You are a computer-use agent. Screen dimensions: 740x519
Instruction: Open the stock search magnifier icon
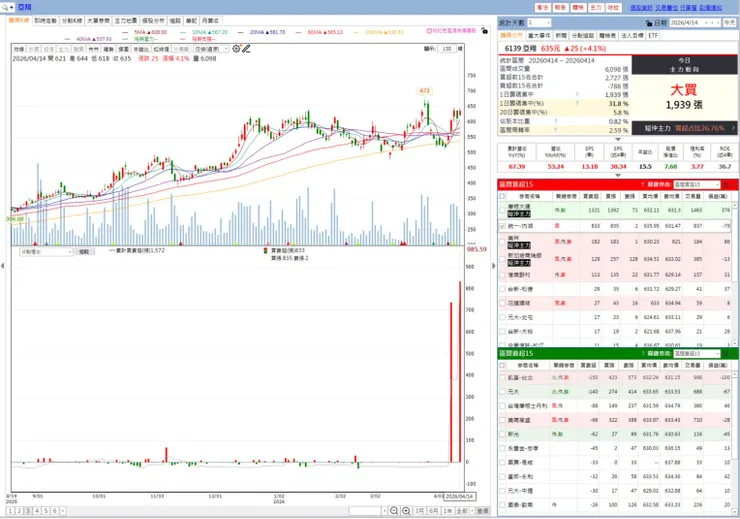pyautogui.click(x=5, y=8)
